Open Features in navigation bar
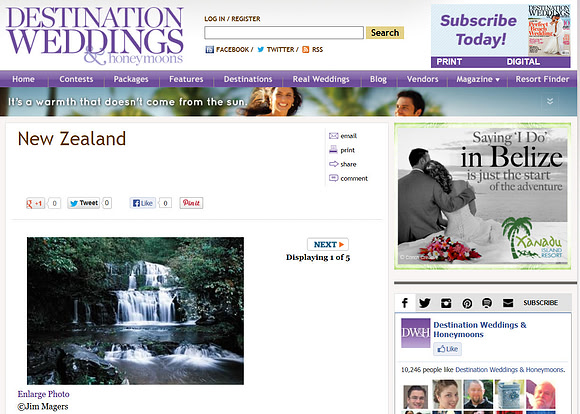Screen dimensions: 580x414 pos(186,79)
